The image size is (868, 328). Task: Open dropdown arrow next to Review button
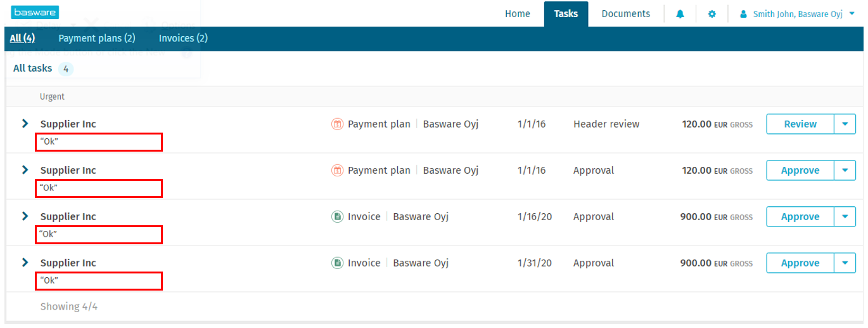click(x=845, y=124)
